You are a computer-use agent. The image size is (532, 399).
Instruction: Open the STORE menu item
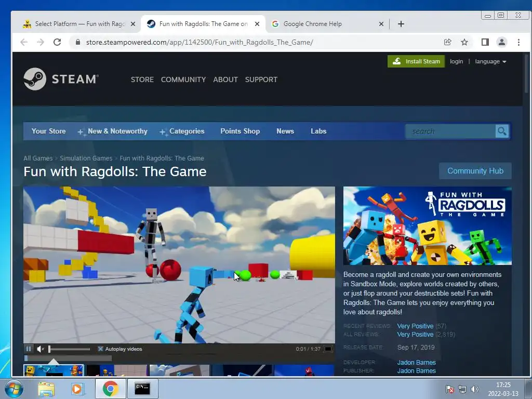[142, 79]
